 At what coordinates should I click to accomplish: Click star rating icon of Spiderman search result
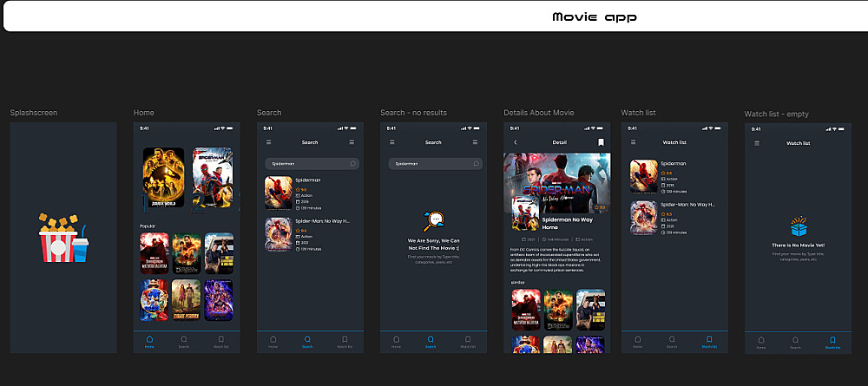point(298,189)
